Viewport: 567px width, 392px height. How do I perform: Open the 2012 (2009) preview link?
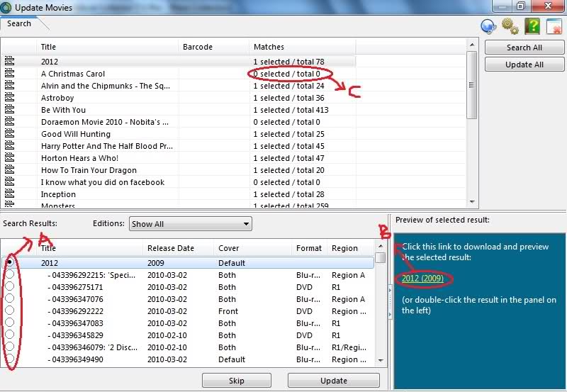(x=422, y=279)
